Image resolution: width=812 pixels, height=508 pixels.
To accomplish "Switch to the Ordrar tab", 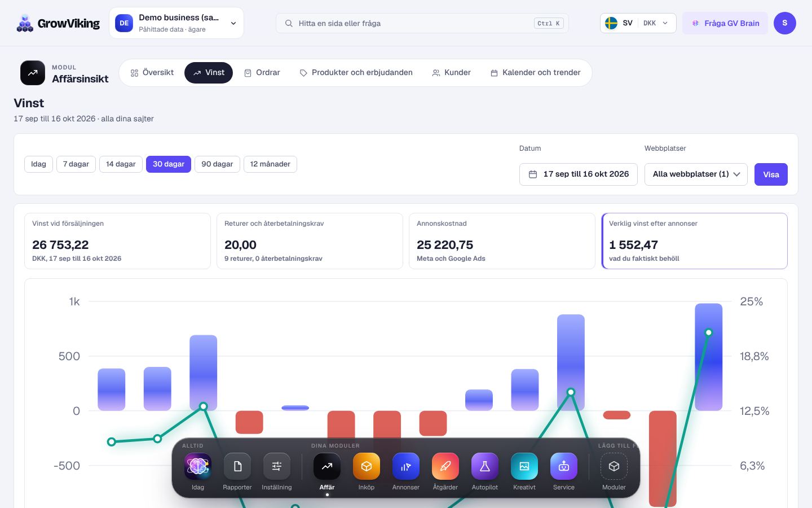I will click(262, 73).
